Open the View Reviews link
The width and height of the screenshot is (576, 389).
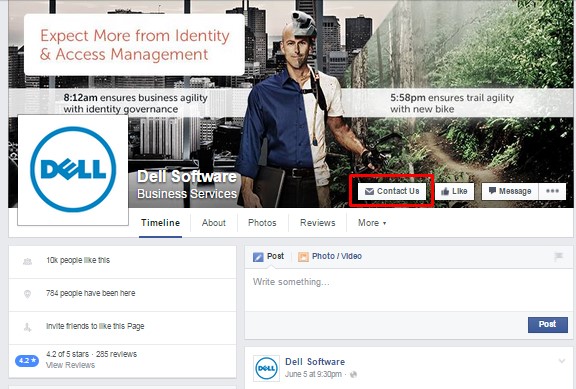[70, 365]
